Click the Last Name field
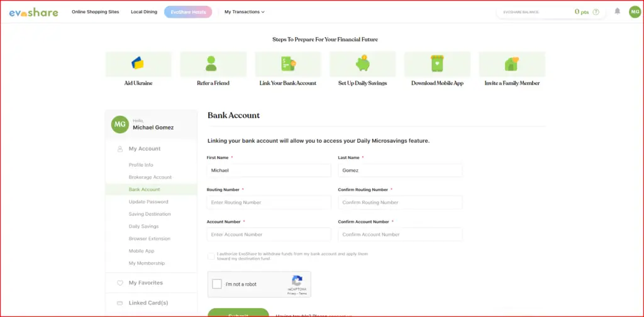 click(x=401, y=170)
